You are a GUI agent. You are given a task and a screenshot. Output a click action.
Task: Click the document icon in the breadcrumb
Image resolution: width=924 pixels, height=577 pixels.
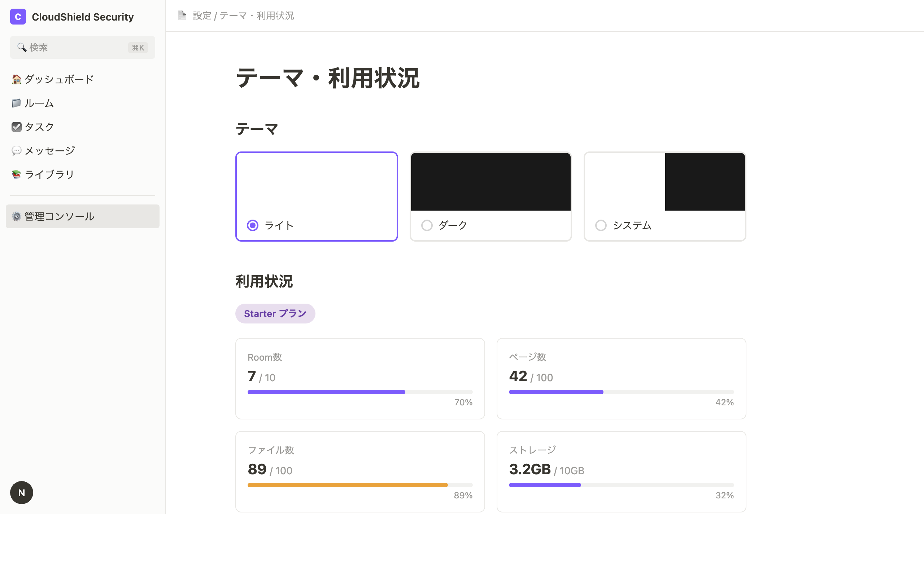coord(183,15)
